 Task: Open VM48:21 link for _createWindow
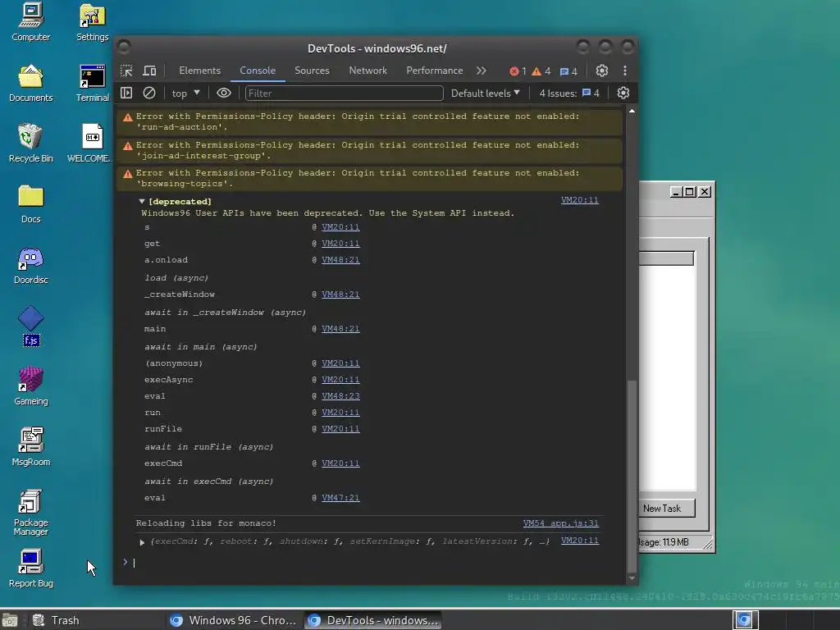(x=340, y=294)
